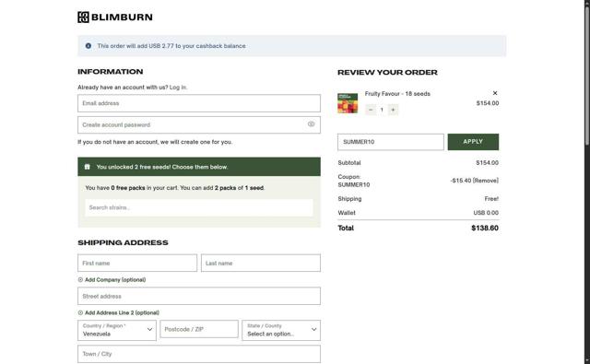The width and height of the screenshot is (590, 364).
Task: Remove the SUMMER10 coupon
Action: point(486,181)
